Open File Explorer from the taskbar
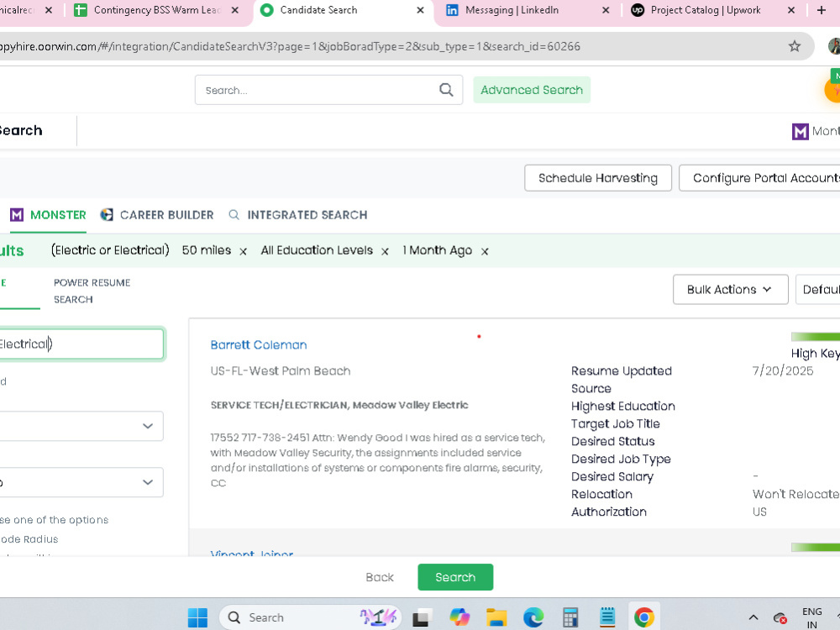This screenshot has height=630, width=840. tap(496, 617)
